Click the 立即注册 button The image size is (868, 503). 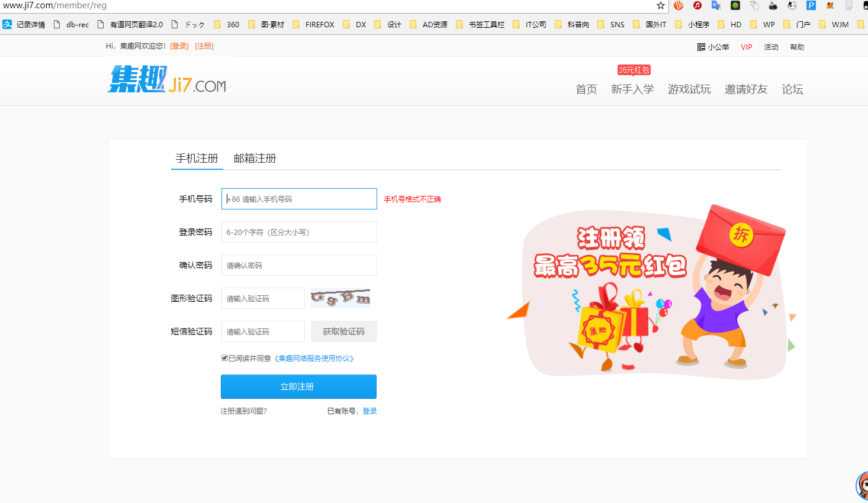click(x=298, y=386)
